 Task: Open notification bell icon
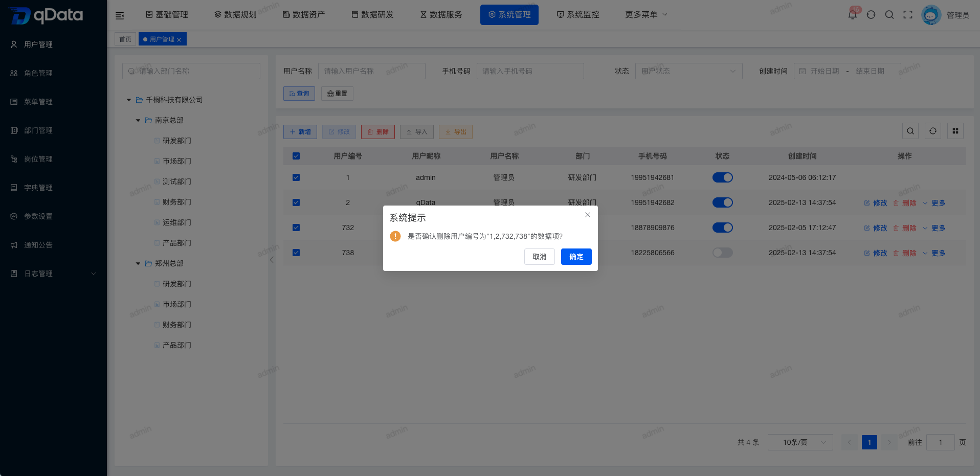tap(852, 15)
